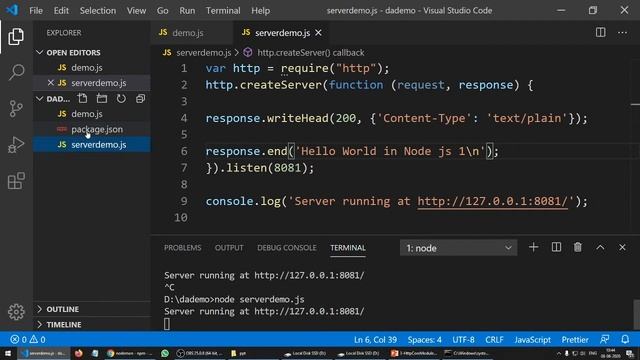This screenshot has height=360, width=640.
Task: Select serverdemo.js in the DADEMO folder
Action: coord(92,144)
